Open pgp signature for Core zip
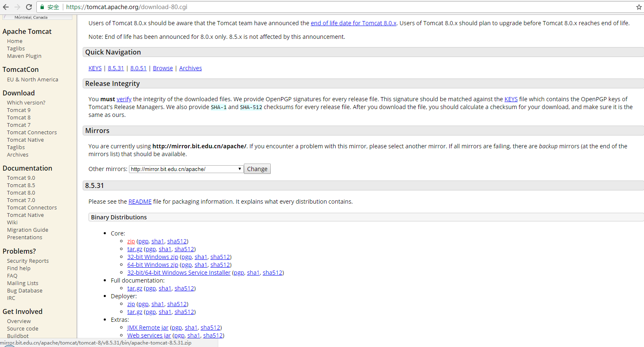 143,241
